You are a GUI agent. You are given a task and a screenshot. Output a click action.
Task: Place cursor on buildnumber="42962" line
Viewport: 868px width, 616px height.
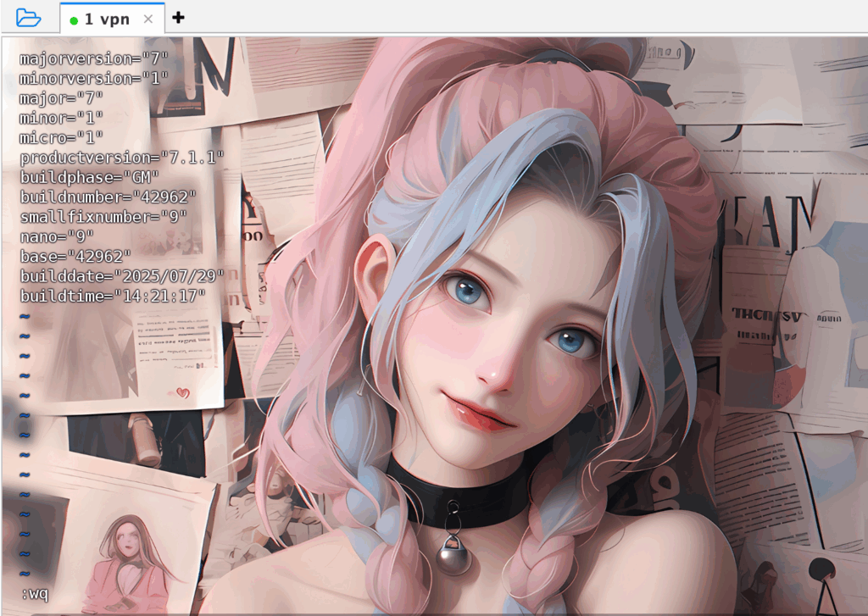pos(108,197)
